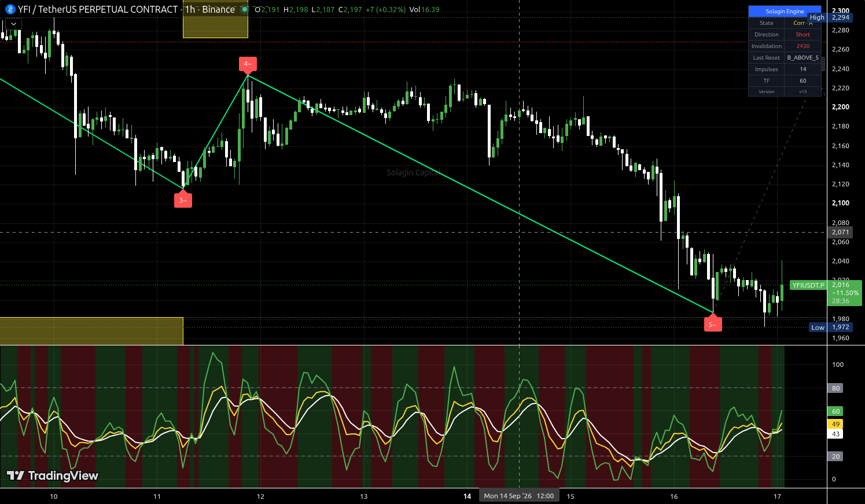865x504 pixels.
Task: Select the yellow rectangle at the chart top
Action: click(x=215, y=19)
